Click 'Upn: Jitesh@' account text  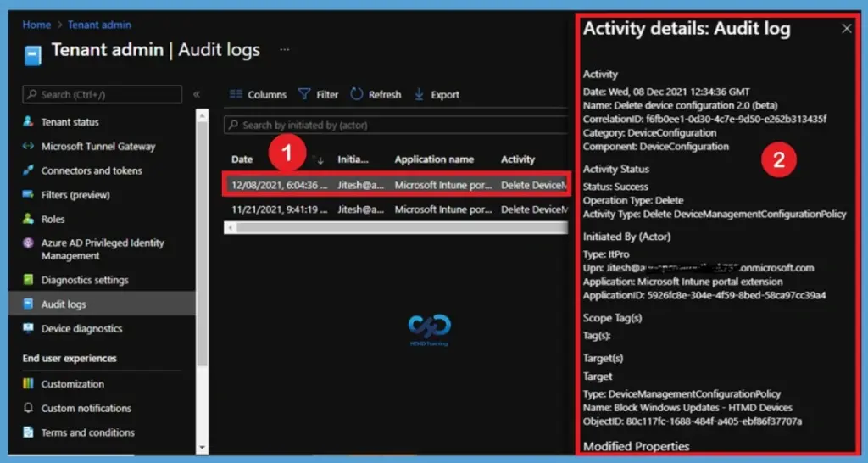click(x=698, y=268)
